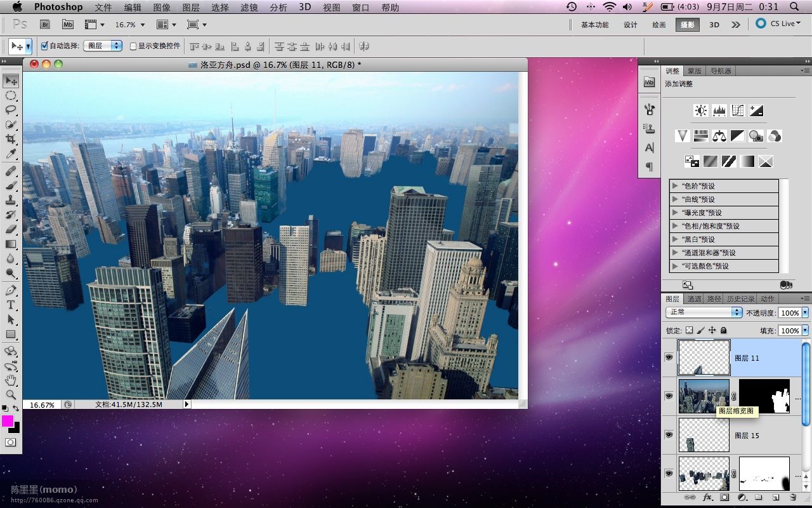
Task: Click the black background color swatch
Action: pyautogui.click(x=16, y=430)
